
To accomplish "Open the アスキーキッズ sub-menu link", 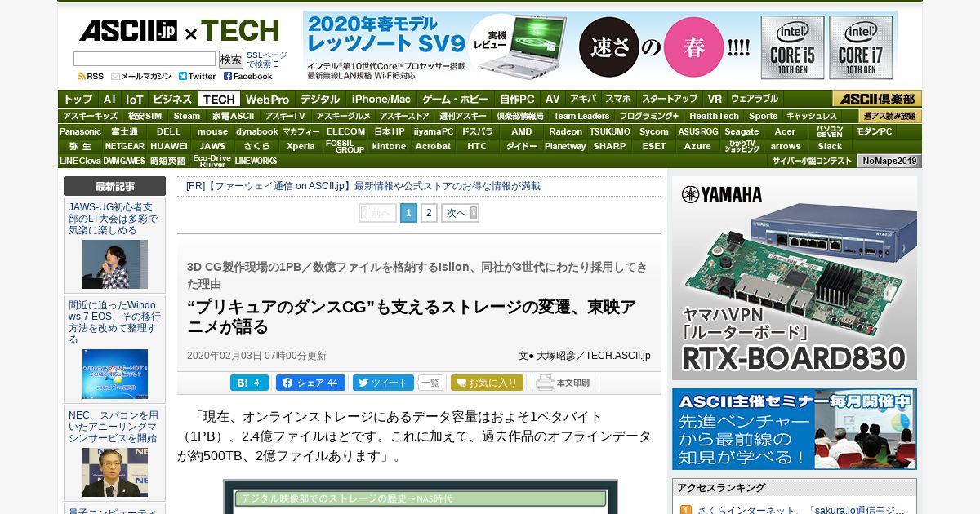I will pyautogui.click(x=90, y=116).
